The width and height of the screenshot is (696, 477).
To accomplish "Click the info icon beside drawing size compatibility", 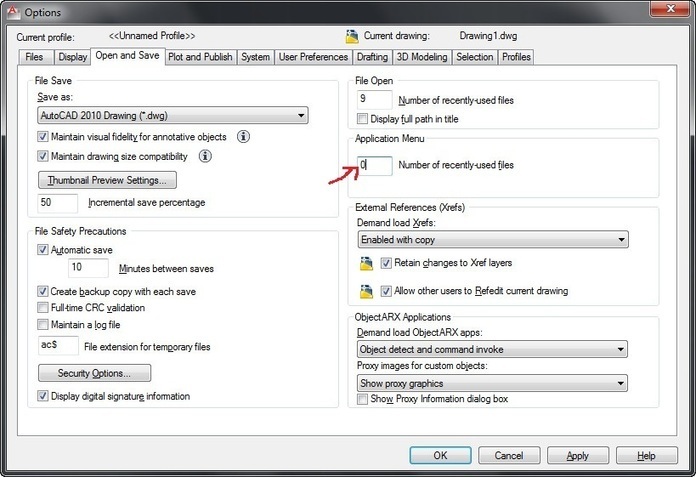I will [205, 156].
